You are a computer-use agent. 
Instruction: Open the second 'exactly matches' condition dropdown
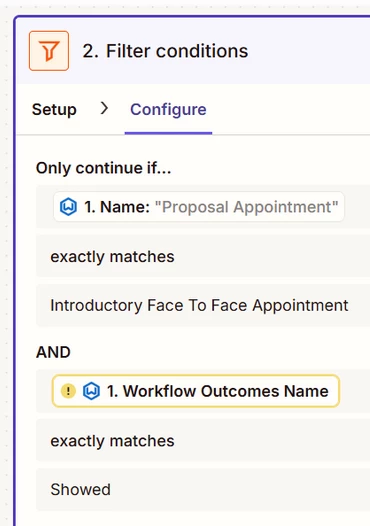pos(203,441)
